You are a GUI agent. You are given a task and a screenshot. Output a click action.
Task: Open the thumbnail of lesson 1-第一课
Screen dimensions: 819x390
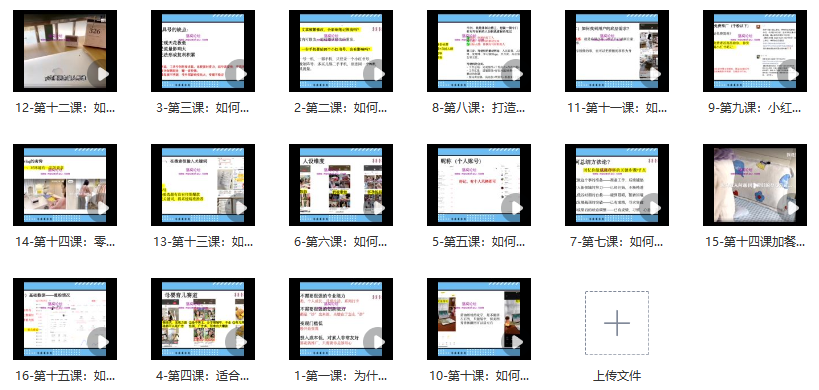point(341,319)
